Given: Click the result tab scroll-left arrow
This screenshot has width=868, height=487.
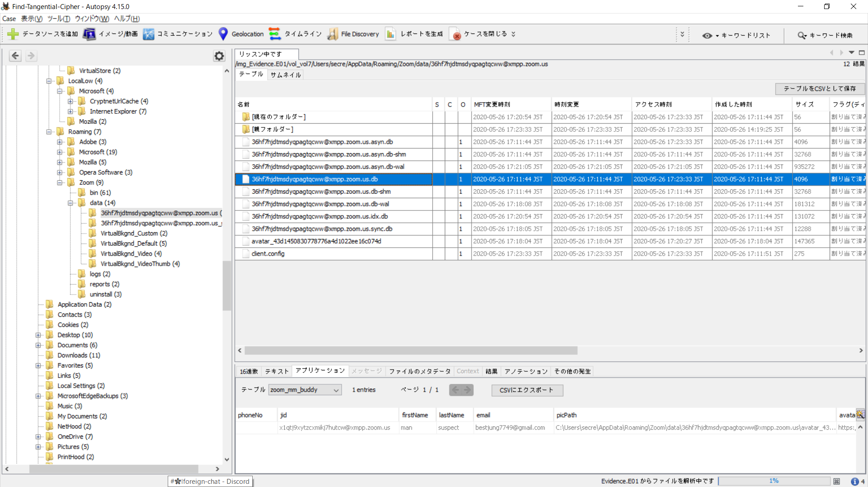Looking at the screenshot, I should [831, 53].
